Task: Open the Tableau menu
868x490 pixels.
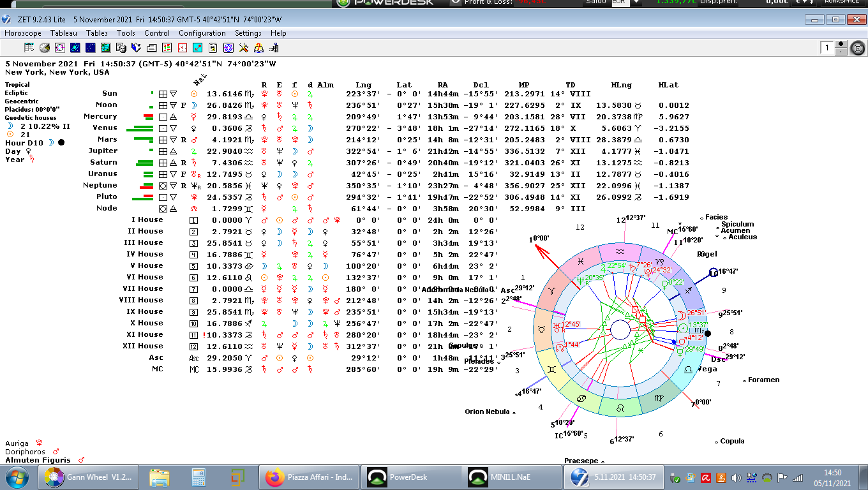Action: [x=64, y=33]
